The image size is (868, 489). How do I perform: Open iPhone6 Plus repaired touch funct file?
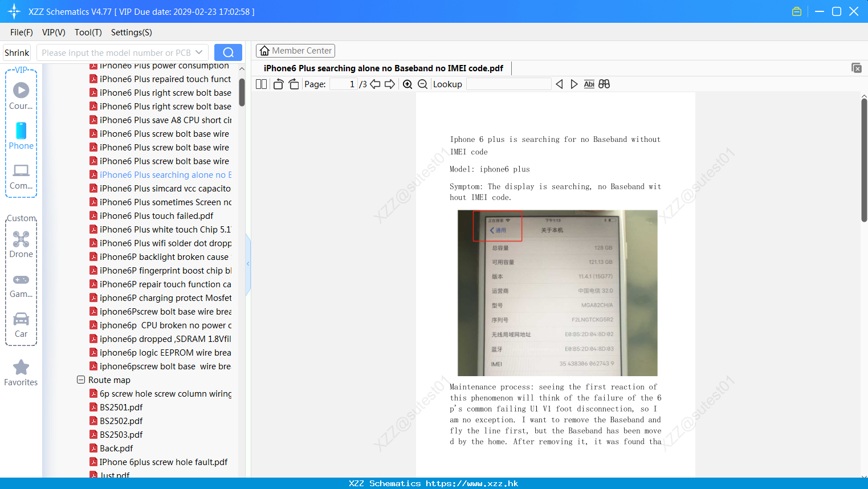[160, 79]
